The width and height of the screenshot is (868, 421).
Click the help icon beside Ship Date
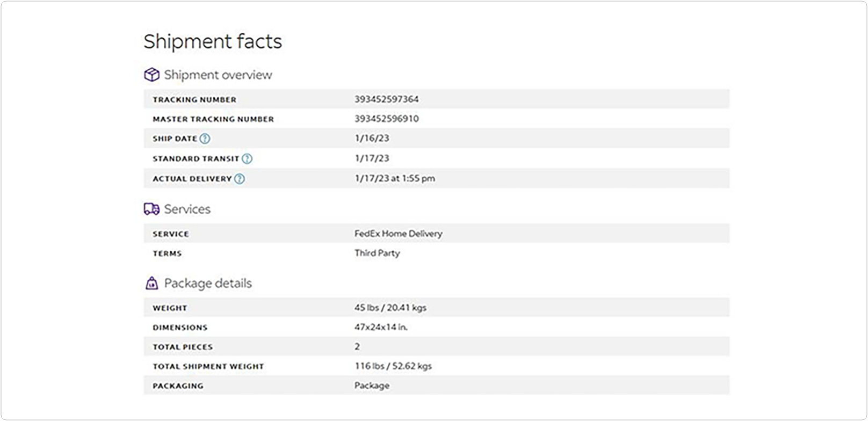(205, 139)
